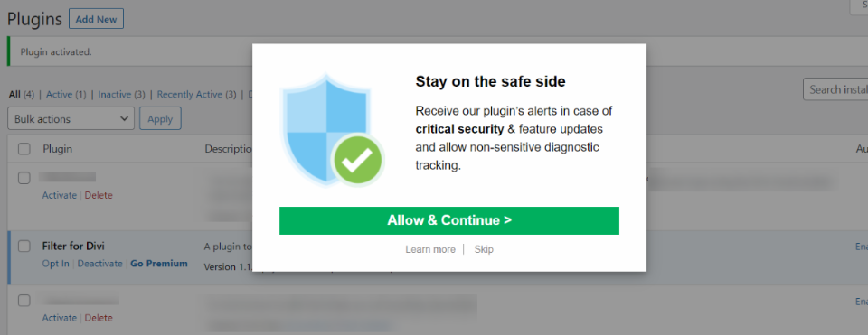Tick the first blurred plugin's checkbox
The image size is (868, 335).
point(24,178)
